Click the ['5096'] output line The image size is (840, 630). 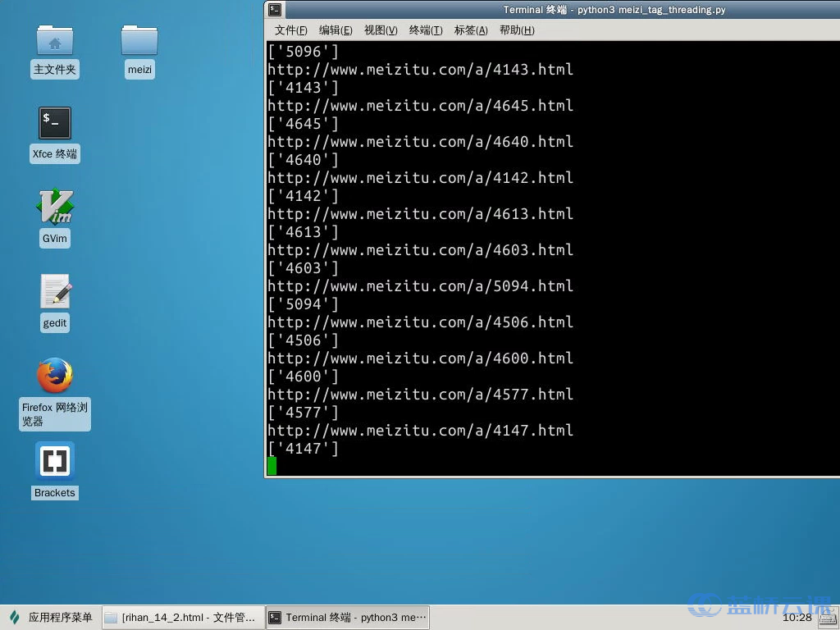(x=304, y=52)
